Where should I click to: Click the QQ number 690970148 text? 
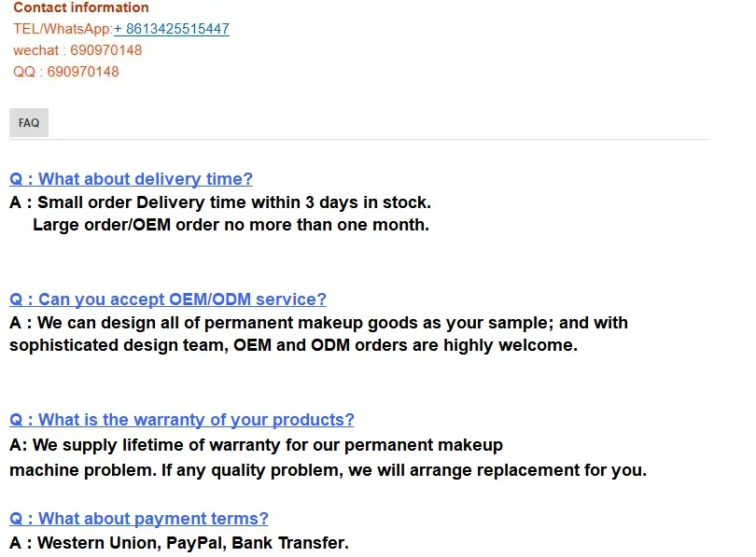click(66, 72)
